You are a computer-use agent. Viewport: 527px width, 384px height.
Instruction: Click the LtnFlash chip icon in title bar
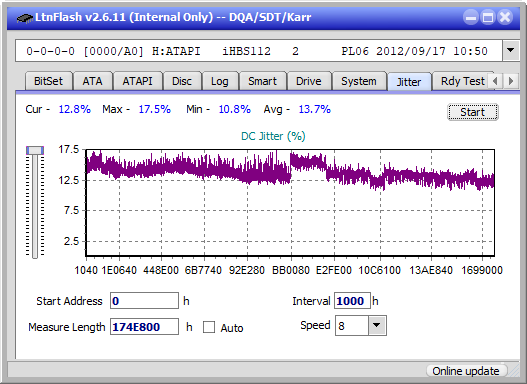pos(24,17)
